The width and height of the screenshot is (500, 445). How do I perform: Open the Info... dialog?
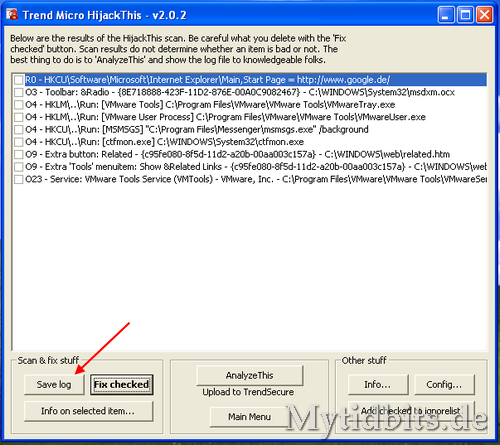(378, 385)
